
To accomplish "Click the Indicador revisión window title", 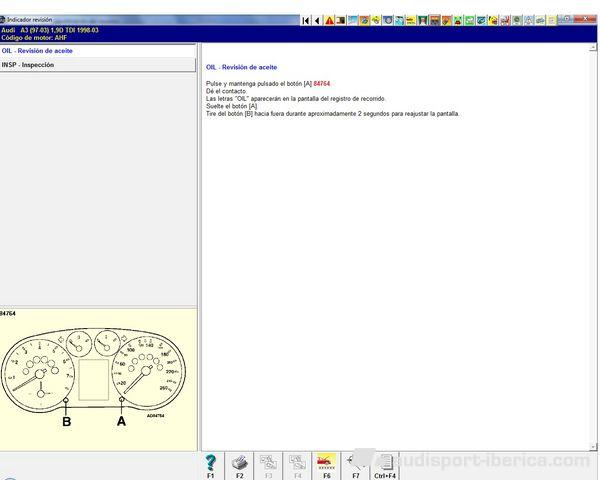I will click(x=29, y=20).
